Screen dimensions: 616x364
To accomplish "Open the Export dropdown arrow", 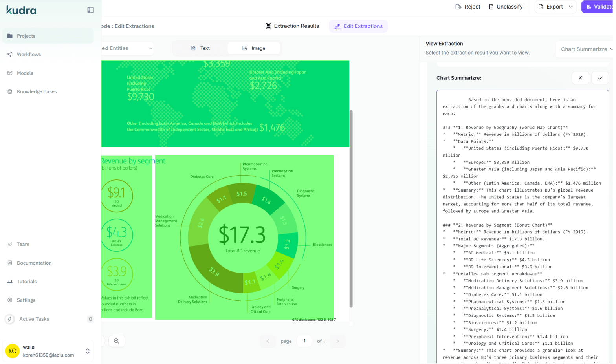I will [571, 7].
